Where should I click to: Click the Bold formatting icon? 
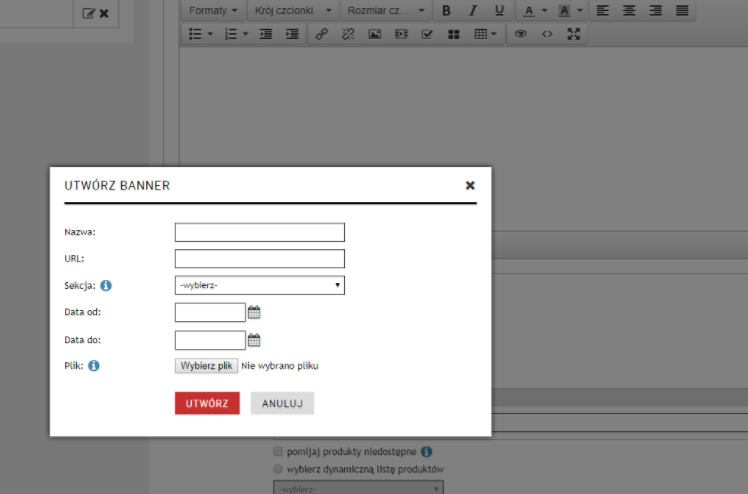tap(446, 10)
